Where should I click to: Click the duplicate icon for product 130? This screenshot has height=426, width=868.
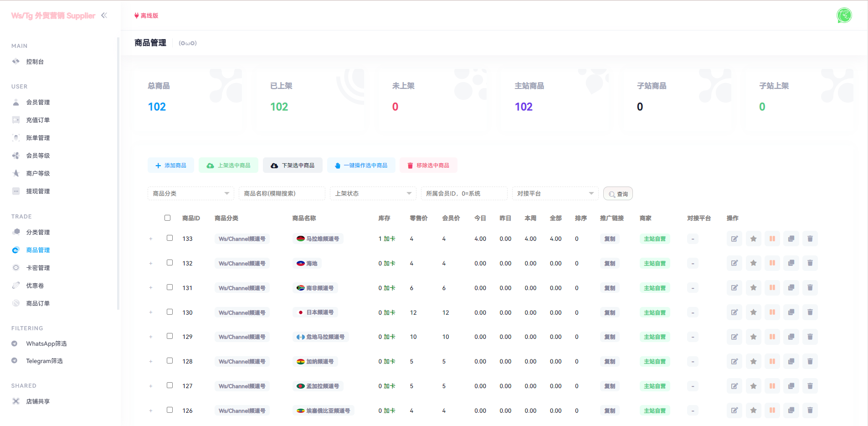pyautogui.click(x=791, y=312)
